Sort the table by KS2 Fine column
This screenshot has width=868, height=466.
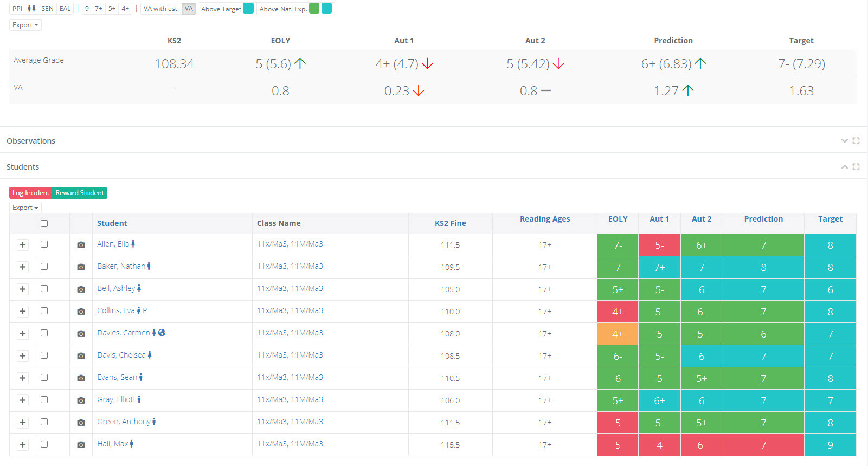pyautogui.click(x=450, y=223)
